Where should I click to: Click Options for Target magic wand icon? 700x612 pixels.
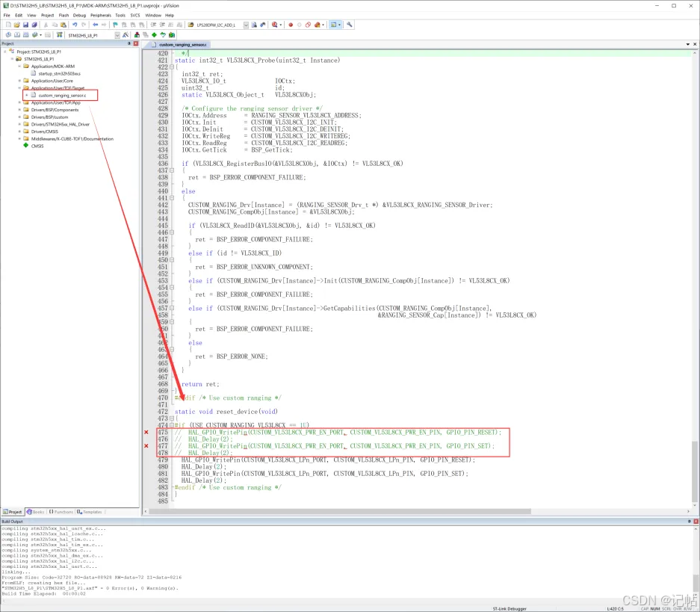(x=126, y=35)
